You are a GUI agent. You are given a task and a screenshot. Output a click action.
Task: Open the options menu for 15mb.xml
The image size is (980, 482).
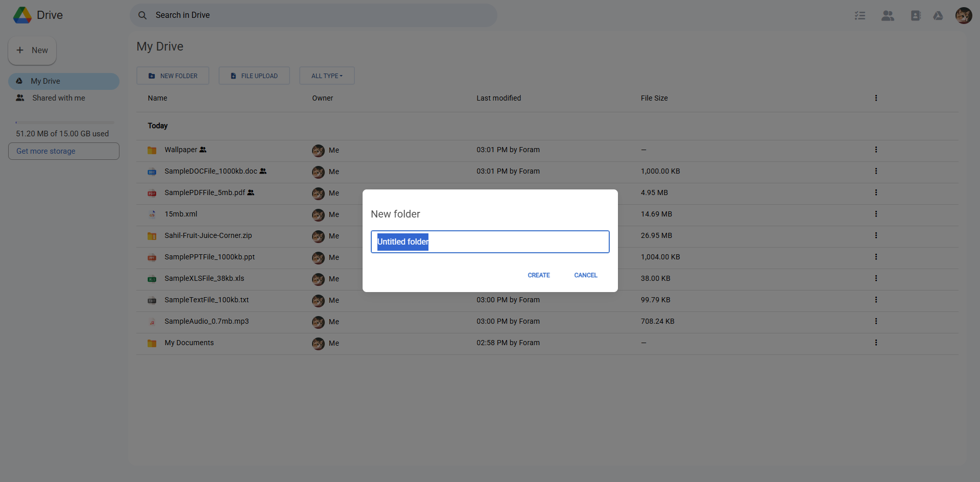[x=876, y=214]
